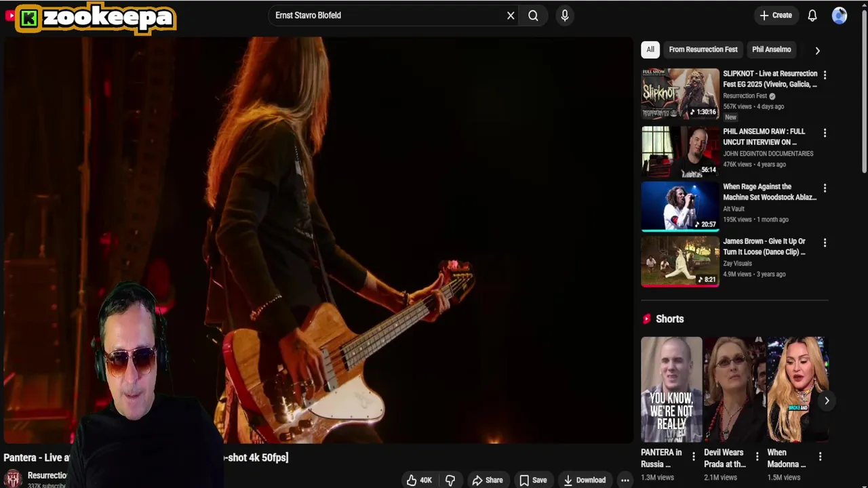
Task: Select the Phil Anselmo chip
Action: (x=771, y=49)
